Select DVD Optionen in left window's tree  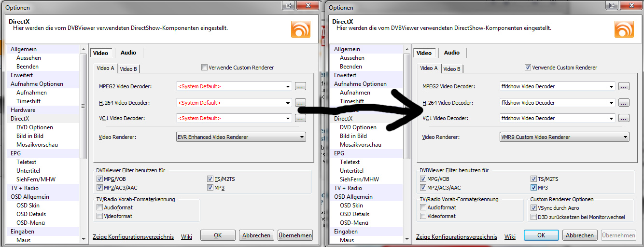(35, 127)
